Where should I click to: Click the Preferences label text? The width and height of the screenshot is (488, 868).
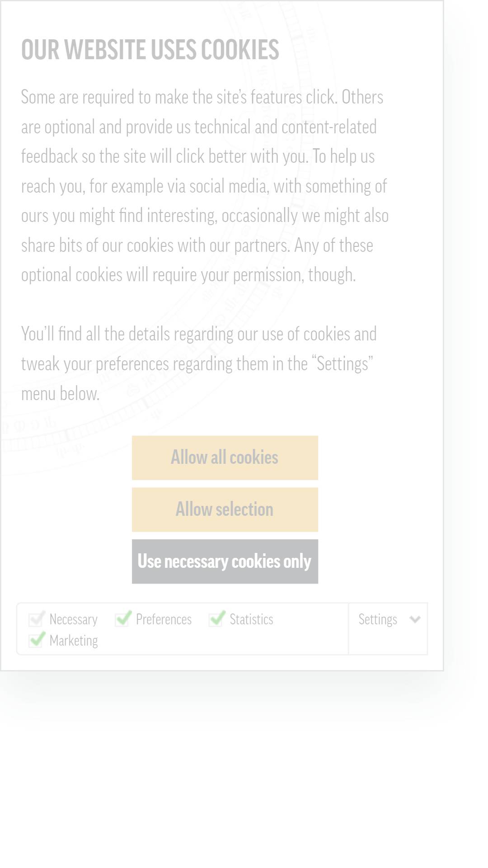coord(164,619)
